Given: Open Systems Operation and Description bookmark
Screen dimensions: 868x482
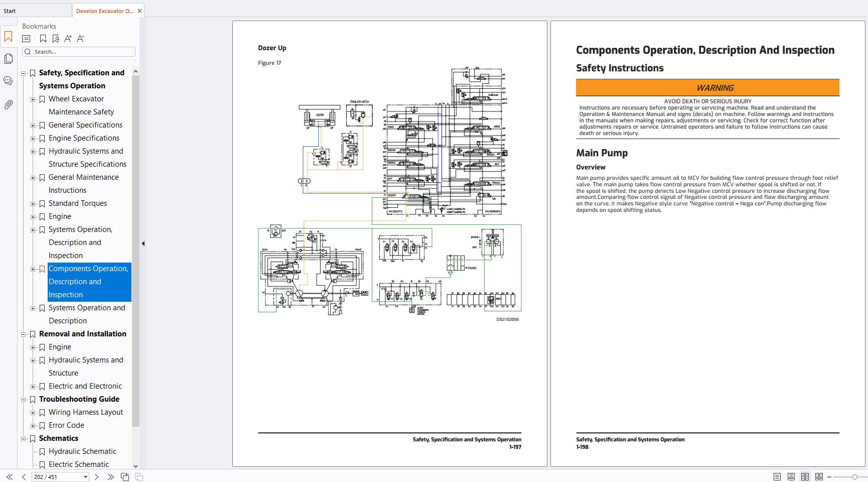Looking at the screenshot, I should 87,314.
